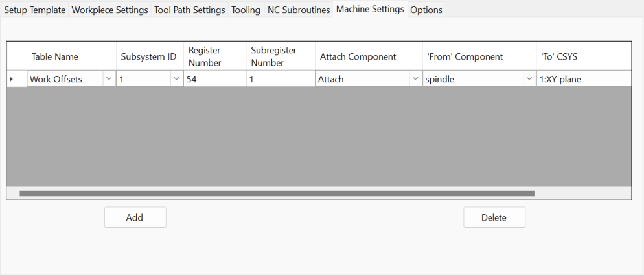Edit the Register Number field showing 54

215,79
